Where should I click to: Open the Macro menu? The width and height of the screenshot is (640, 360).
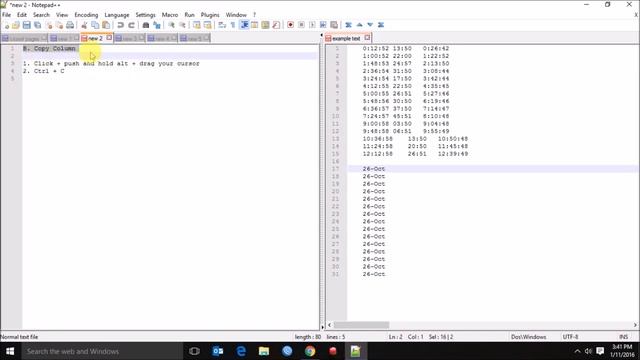(x=170, y=15)
